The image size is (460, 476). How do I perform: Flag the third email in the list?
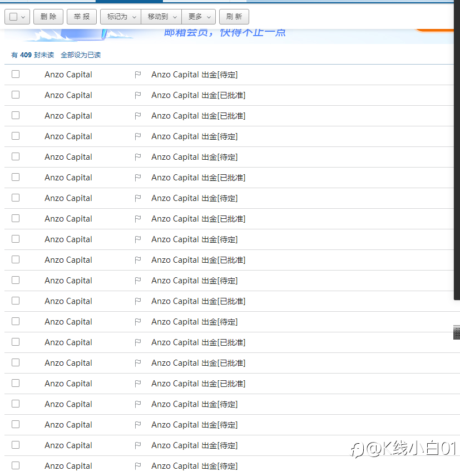tap(138, 116)
